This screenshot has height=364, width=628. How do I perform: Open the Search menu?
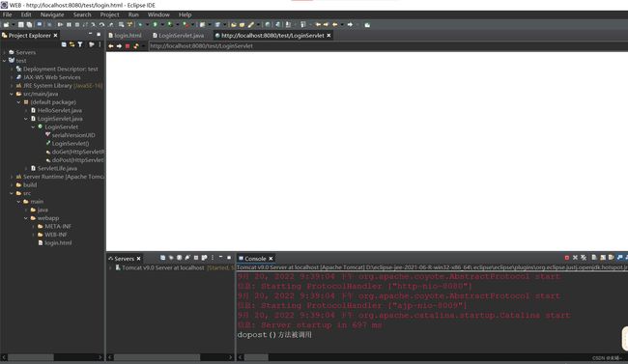82,14
